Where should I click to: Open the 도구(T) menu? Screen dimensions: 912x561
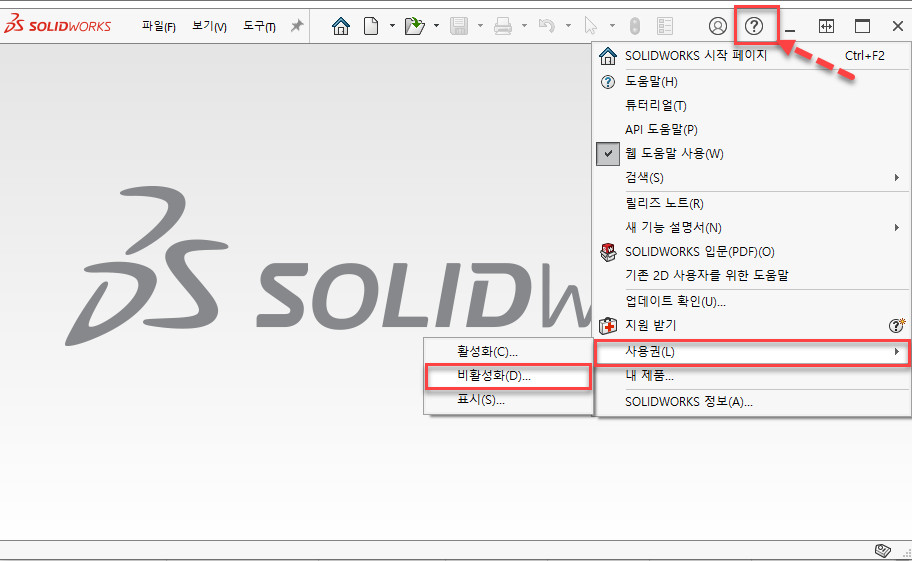(x=259, y=26)
